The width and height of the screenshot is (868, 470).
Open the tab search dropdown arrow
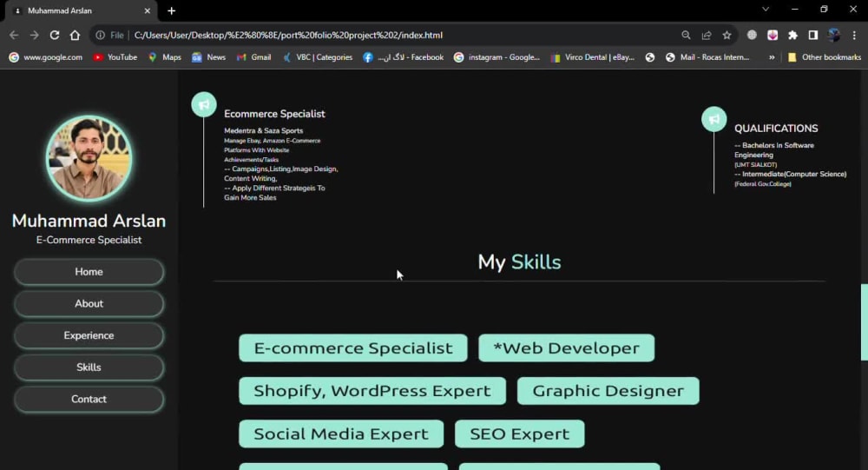(766, 10)
